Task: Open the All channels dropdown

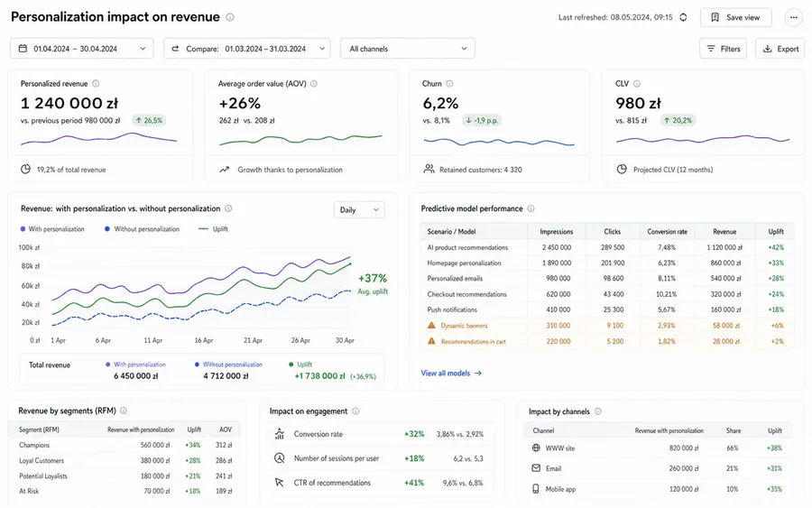Action: (x=408, y=49)
